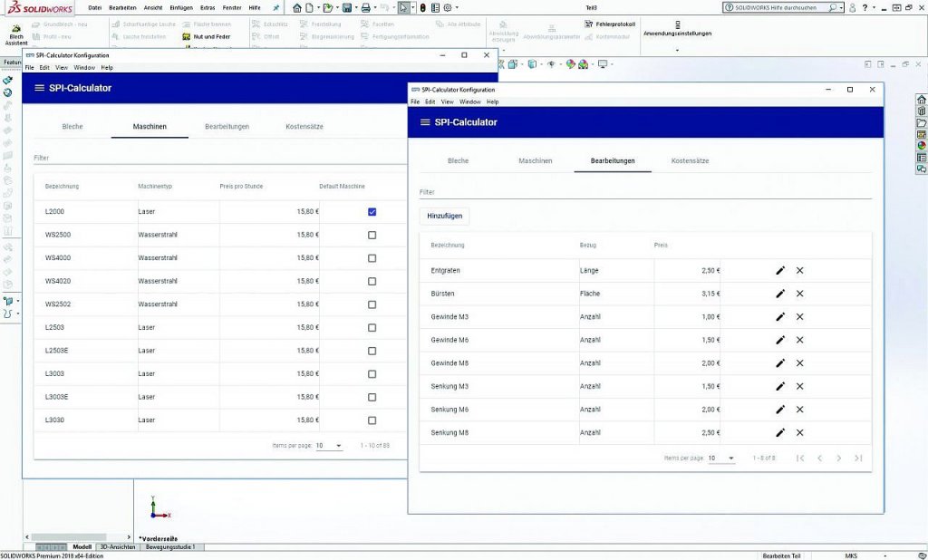Go to last page in Bearbeitungen table
This screenshot has height=560, width=928.
[x=858, y=459]
